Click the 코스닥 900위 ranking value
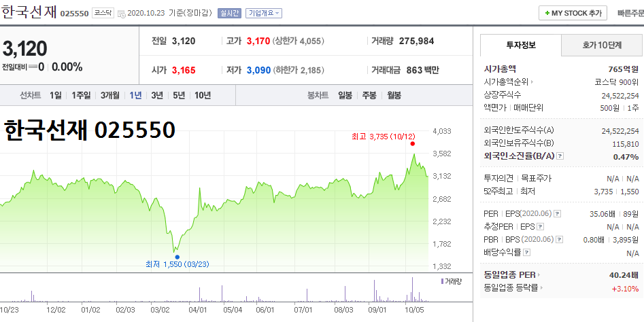Image resolution: width=644 pixels, height=322 pixels. (x=617, y=82)
